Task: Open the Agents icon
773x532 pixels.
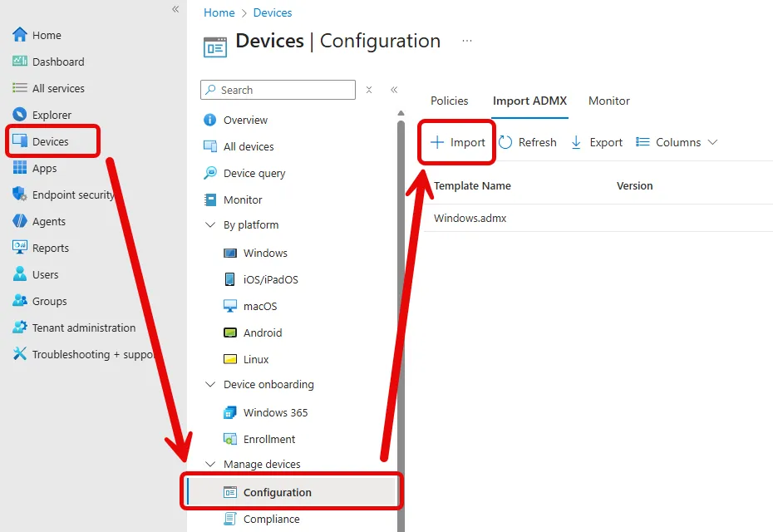Action: (20, 221)
